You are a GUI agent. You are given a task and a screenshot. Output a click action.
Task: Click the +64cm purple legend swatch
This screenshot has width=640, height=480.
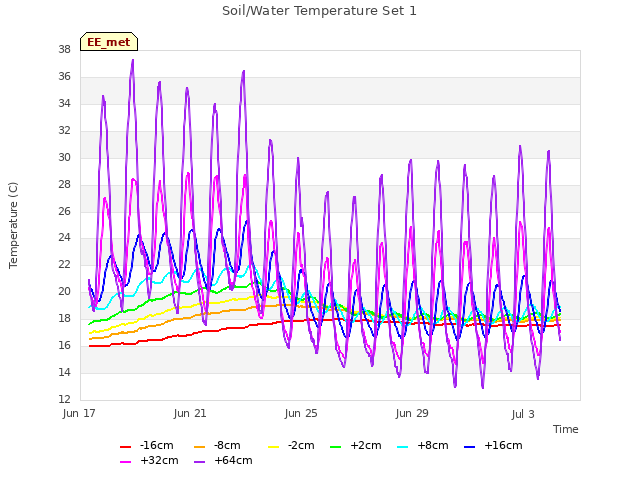point(199,462)
